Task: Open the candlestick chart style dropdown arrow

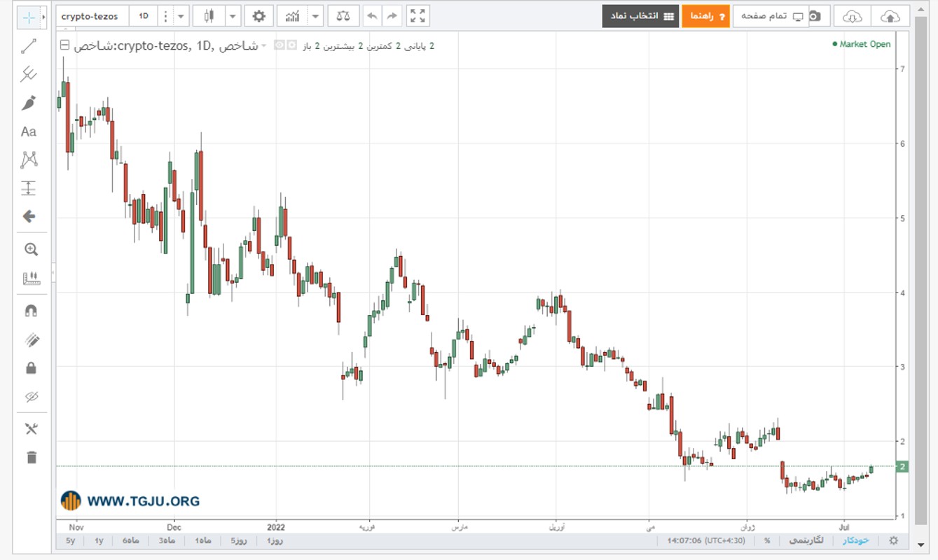Action: tap(233, 16)
